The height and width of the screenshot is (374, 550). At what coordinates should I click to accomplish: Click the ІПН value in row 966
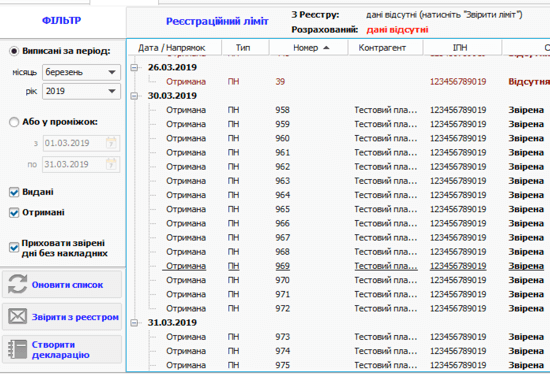point(458,223)
